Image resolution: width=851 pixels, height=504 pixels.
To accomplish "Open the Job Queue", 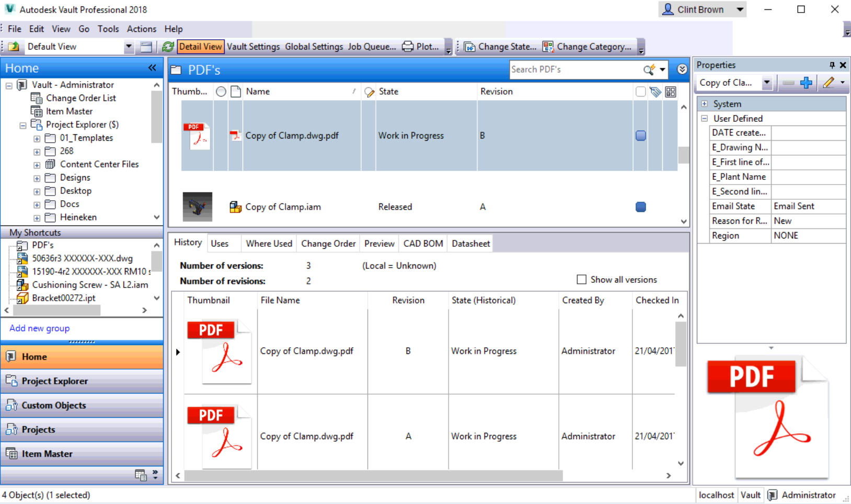I will coord(372,47).
